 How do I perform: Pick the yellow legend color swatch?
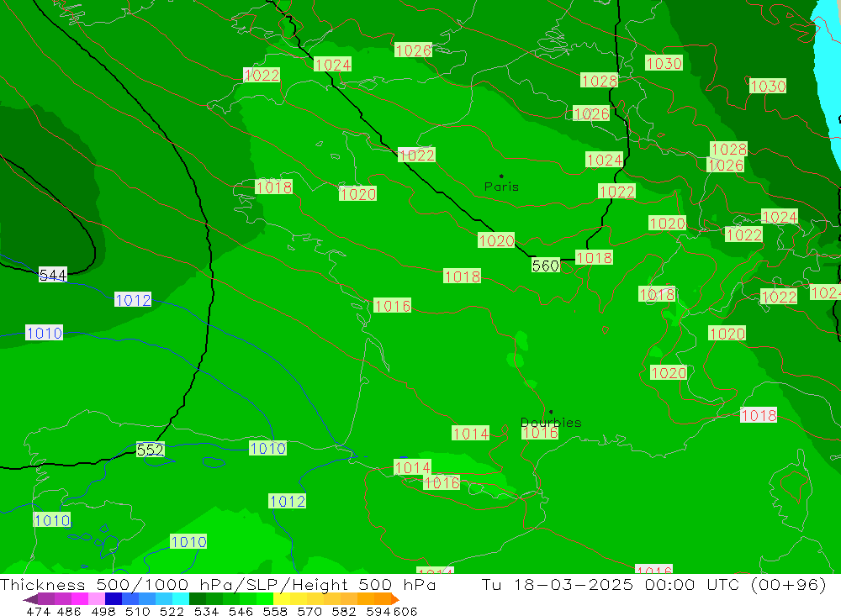click(282, 599)
